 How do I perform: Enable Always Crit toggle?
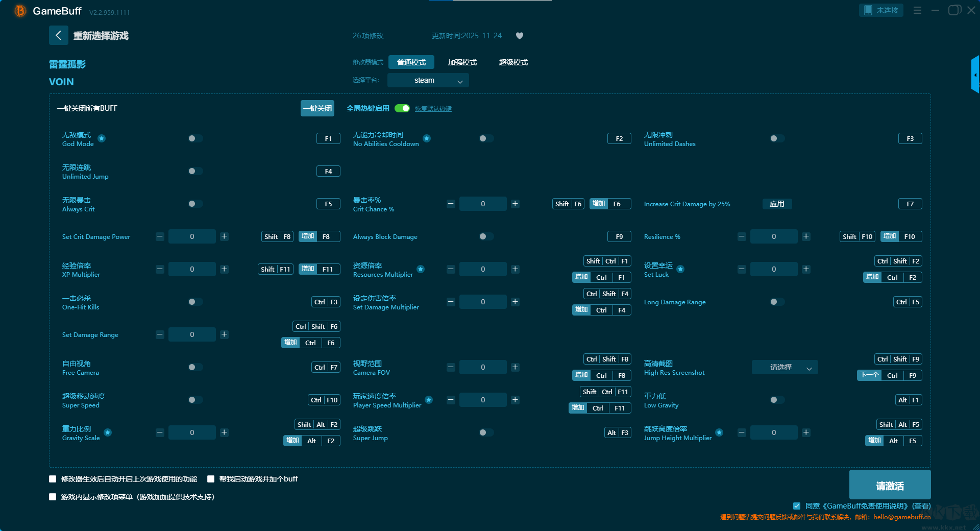pos(195,204)
